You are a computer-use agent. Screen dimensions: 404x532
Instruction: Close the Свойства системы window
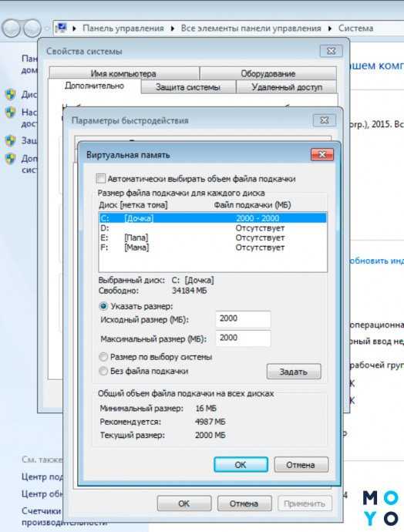click(331, 51)
